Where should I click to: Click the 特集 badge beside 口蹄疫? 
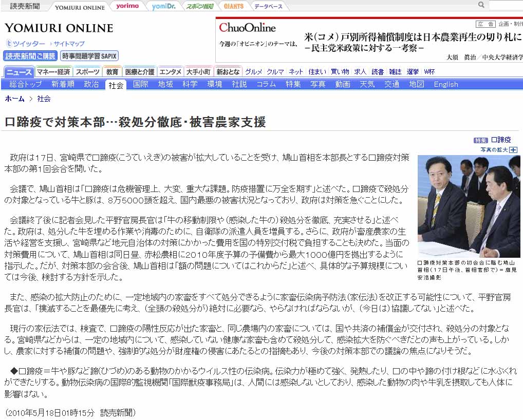[x=481, y=140]
